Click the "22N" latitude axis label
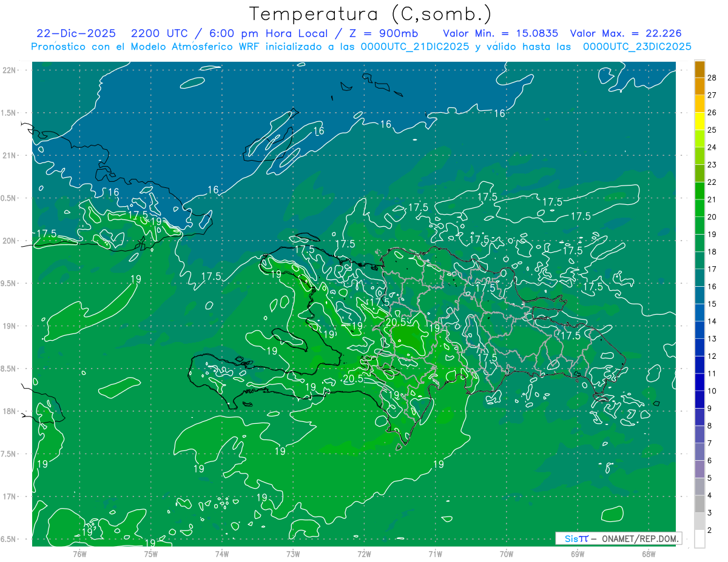 coord(9,70)
